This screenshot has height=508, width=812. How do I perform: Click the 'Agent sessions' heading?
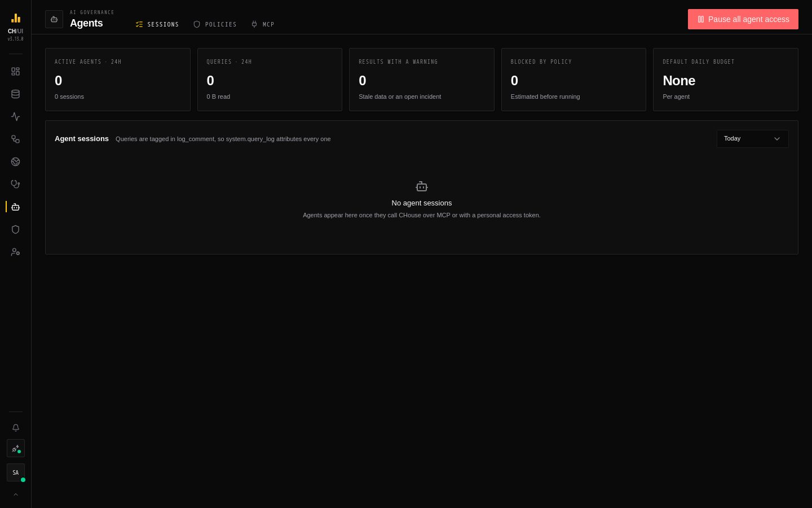coord(82,139)
